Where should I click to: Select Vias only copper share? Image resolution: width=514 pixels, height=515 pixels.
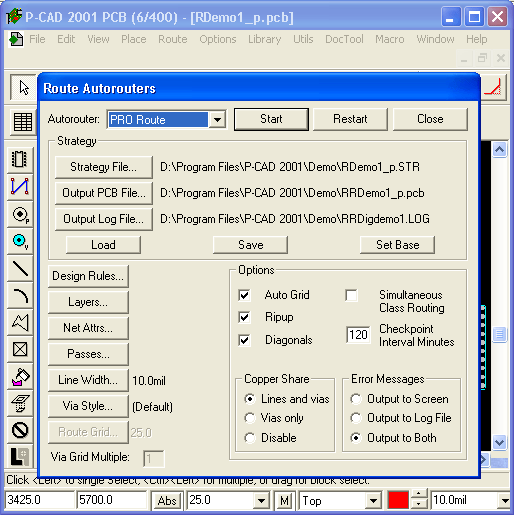click(x=250, y=418)
